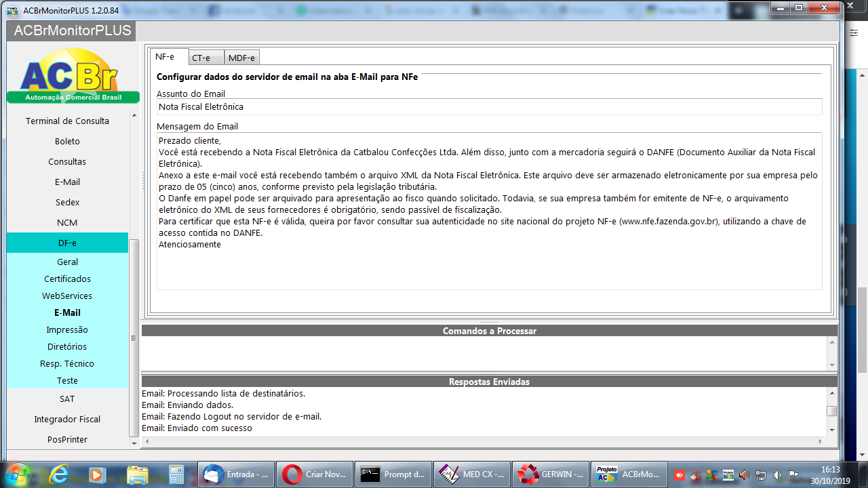This screenshot has width=868, height=488.
Task: Click the red audio manager tray icon
Action: coord(744,475)
